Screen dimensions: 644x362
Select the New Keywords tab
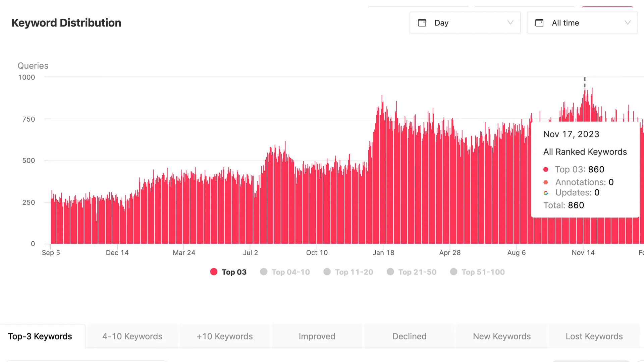pyautogui.click(x=501, y=336)
